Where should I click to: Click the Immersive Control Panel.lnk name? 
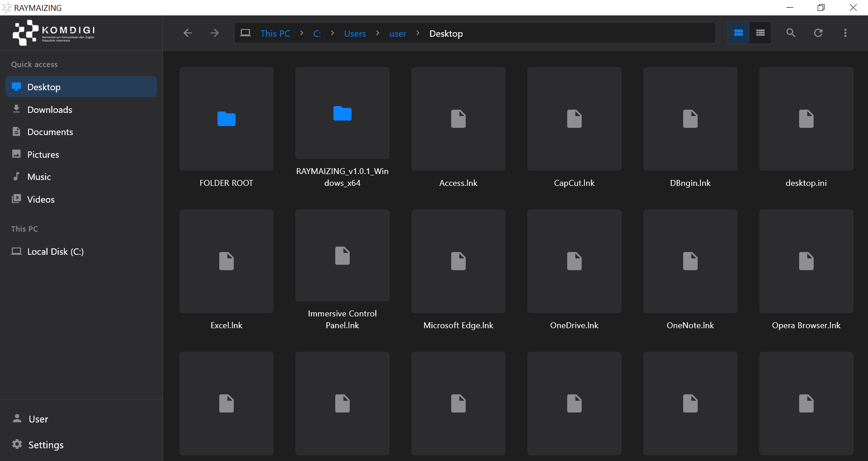click(342, 320)
